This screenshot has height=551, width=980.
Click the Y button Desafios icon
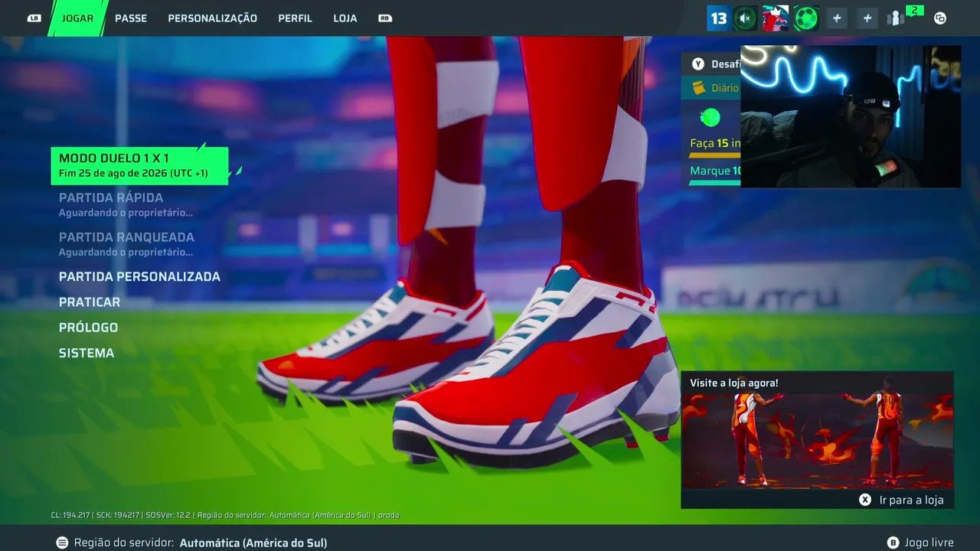tap(698, 64)
